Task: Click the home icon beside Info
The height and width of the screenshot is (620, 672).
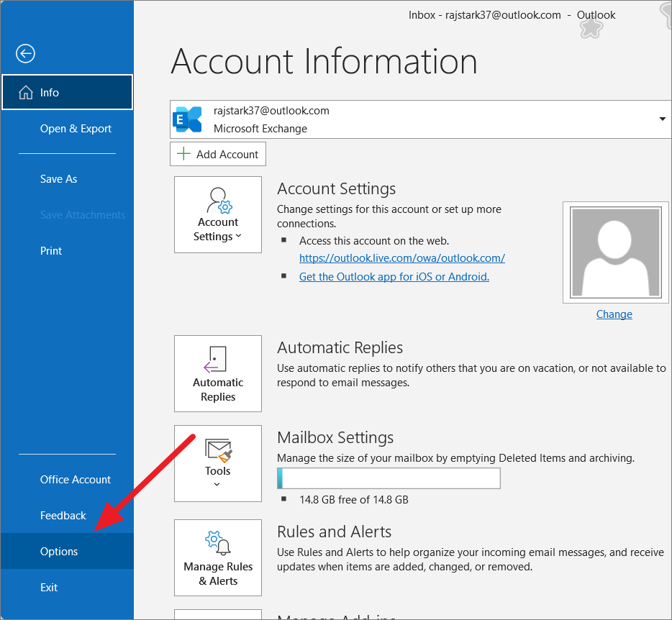Action: click(26, 92)
